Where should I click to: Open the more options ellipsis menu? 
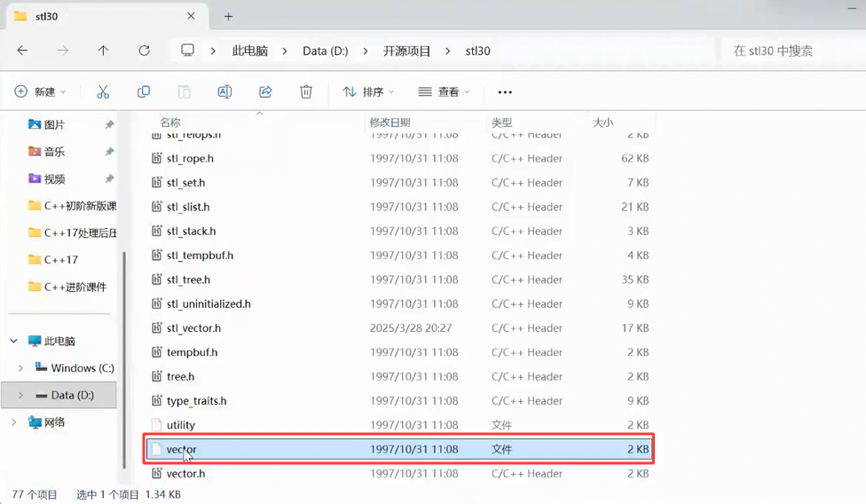tap(505, 92)
